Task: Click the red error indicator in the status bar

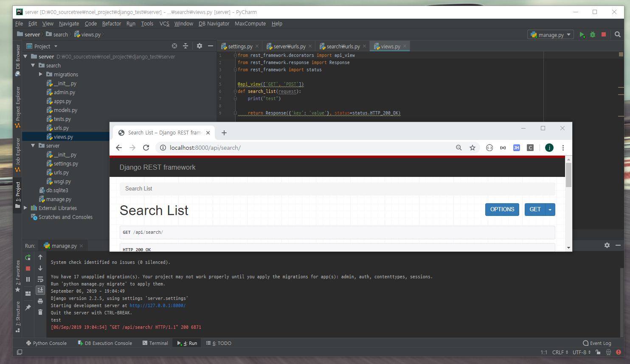Action: tap(619, 352)
